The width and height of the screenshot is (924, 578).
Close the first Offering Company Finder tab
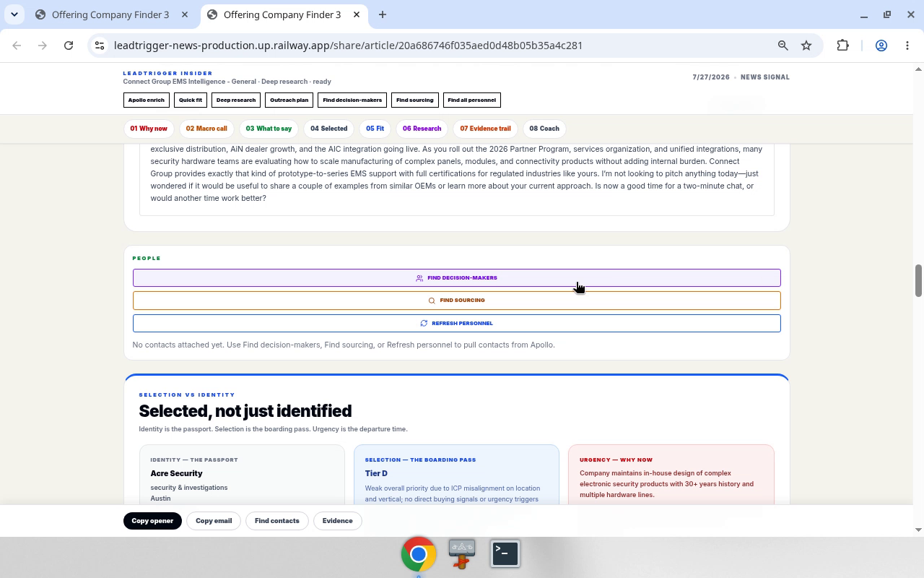(x=185, y=14)
